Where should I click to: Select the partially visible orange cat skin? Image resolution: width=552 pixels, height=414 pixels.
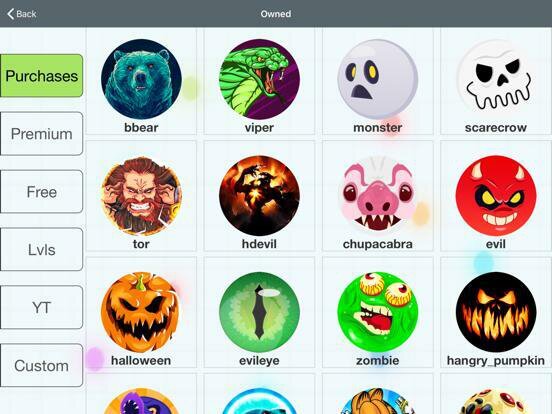(x=378, y=401)
